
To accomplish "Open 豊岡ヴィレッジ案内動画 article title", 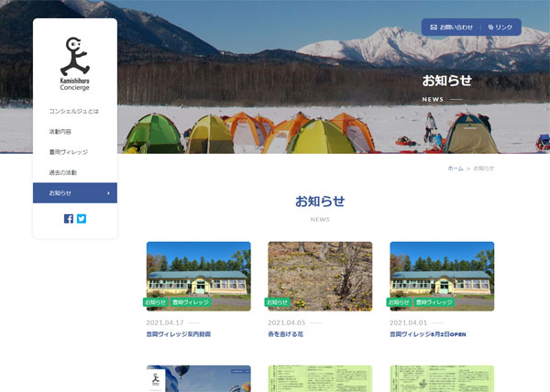I will [x=179, y=334].
